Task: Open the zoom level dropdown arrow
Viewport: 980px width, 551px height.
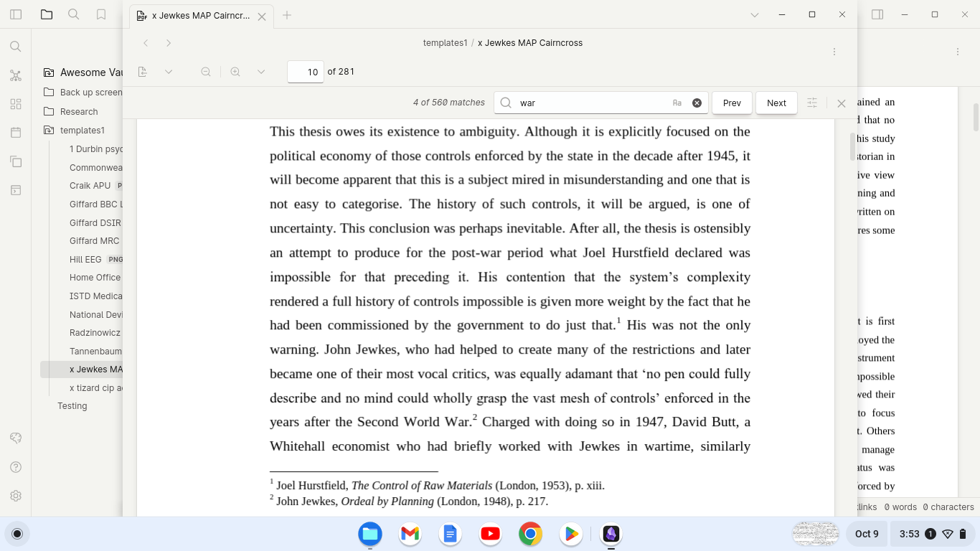Action: (261, 72)
